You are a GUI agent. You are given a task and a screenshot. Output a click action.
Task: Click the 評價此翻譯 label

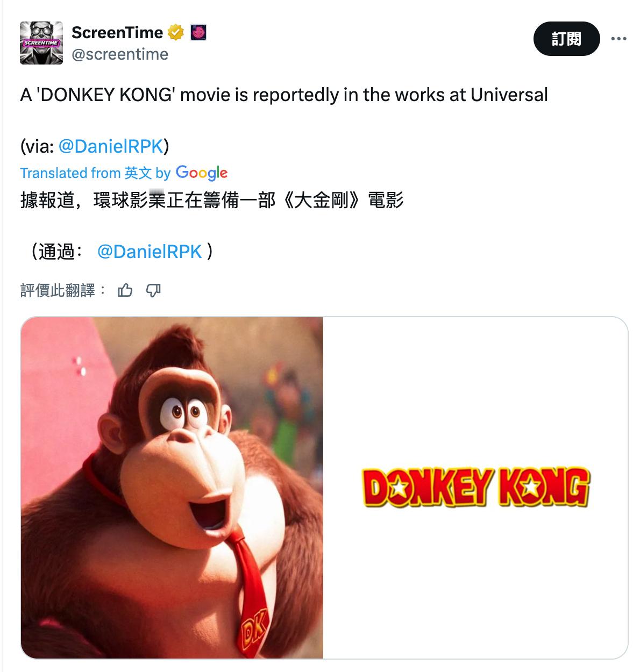pos(58,291)
